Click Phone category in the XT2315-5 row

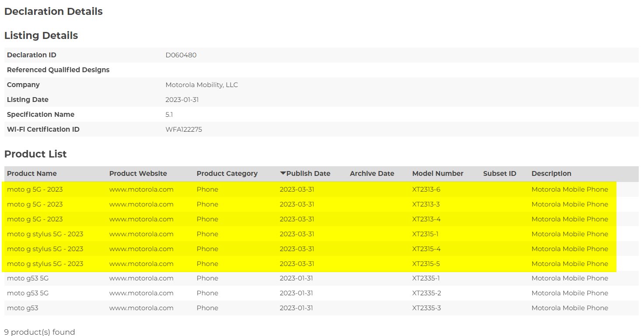pyautogui.click(x=207, y=264)
